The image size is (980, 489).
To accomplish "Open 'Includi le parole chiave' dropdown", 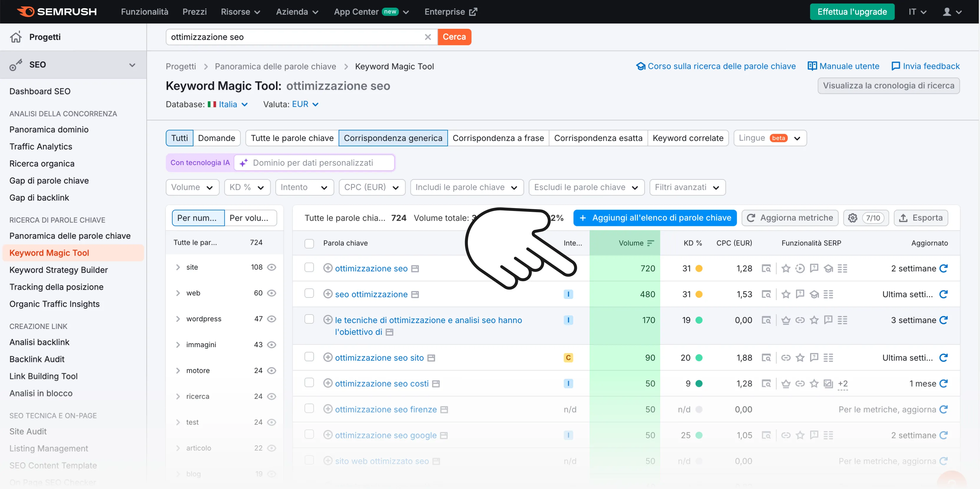I will (467, 187).
